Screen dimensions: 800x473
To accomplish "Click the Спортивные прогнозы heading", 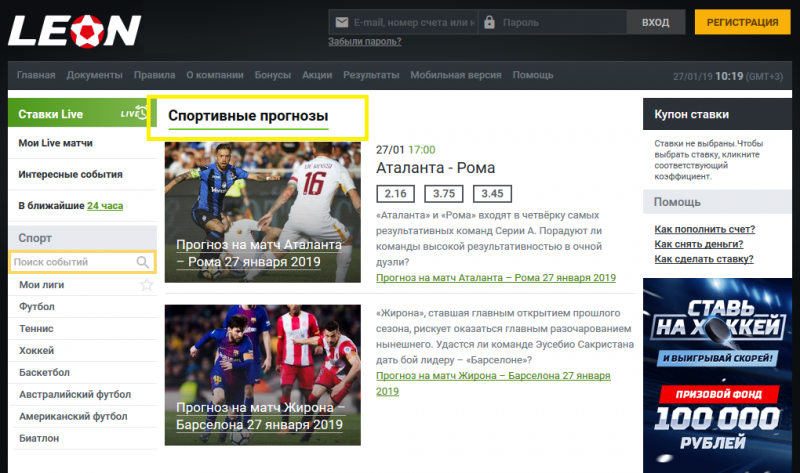I will [x=248, y=116].
